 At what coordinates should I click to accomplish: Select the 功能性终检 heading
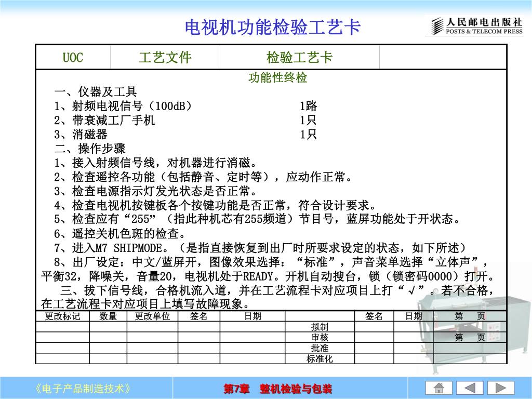(x=278, y=78)
